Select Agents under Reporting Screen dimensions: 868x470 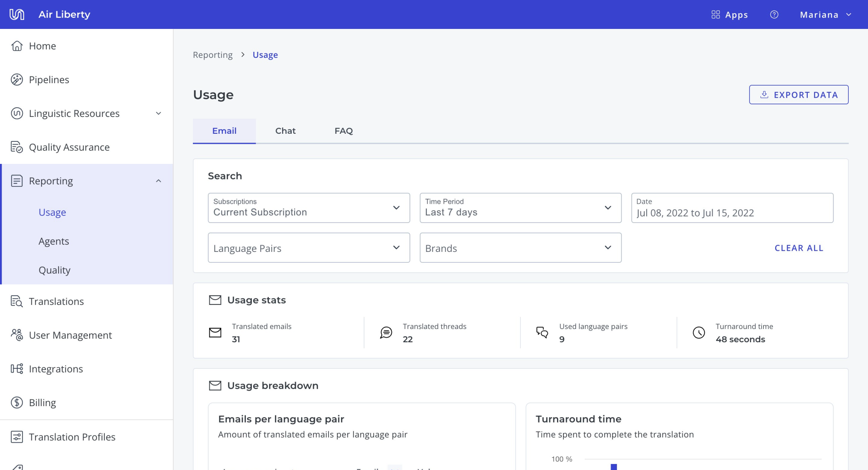[x=54, y=241]
